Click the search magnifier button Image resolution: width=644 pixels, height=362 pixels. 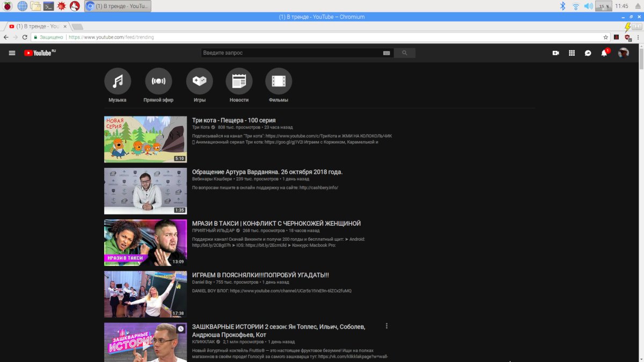pos(405,53)
